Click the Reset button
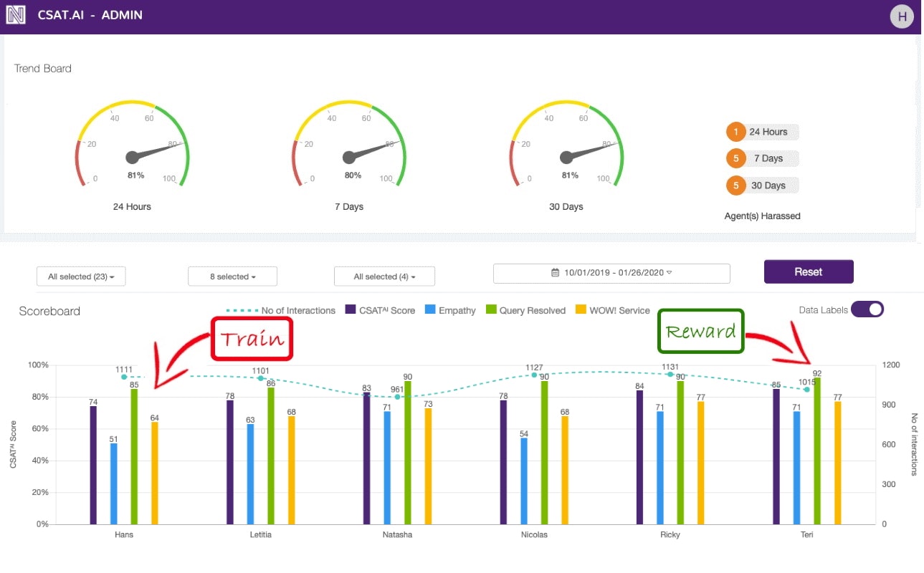The width and height of the screenshot is (924, 573). tap(809, 272)
